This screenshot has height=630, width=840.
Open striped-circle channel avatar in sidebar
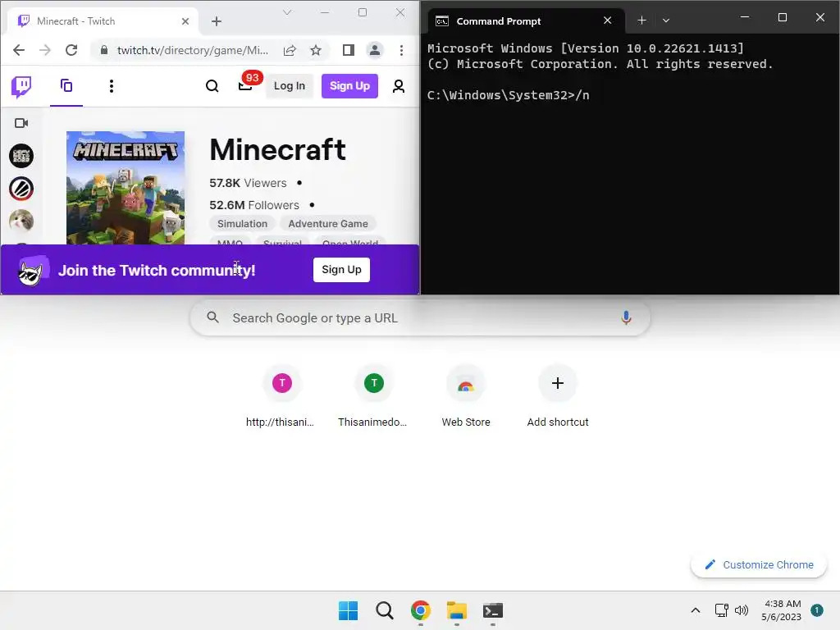(x=21, y=189)
